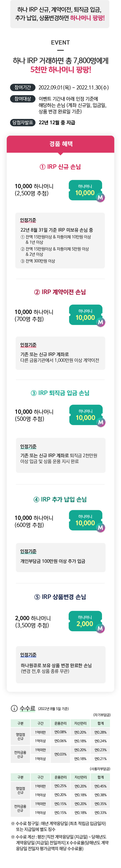This screenshot has width=121, height=868.
Task: Click the ⑤ IRP 상품변경 손님 heading
Action: (x=61, y=597)
